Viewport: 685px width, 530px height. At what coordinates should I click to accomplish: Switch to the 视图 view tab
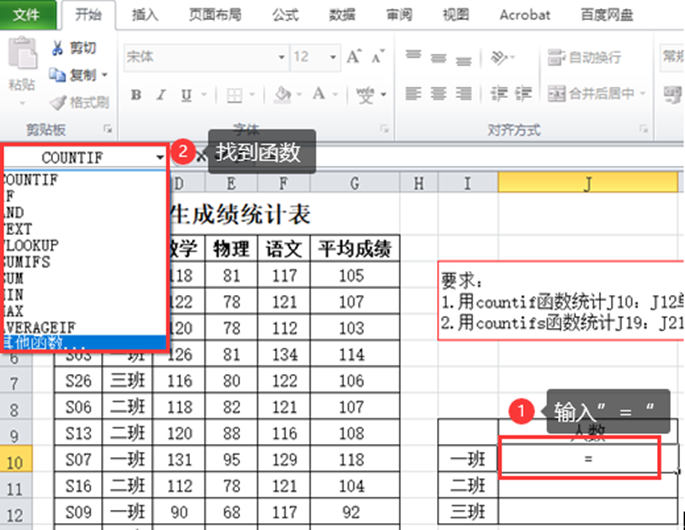456,15
